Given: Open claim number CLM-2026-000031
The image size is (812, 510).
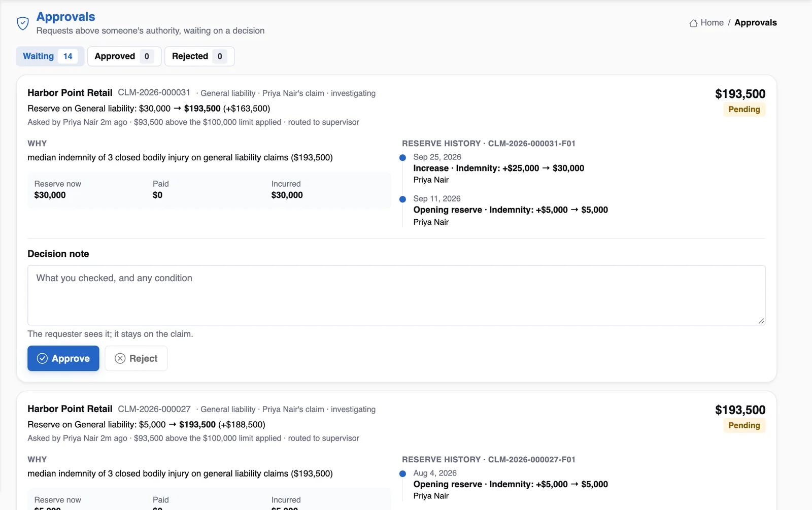Looking at the screenshot, I should 154,92.
